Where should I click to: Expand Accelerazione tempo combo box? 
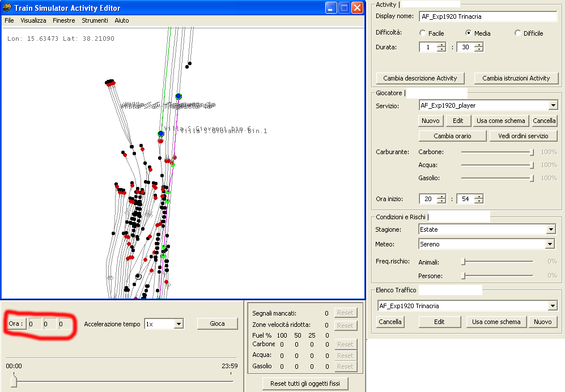(178, 324)
